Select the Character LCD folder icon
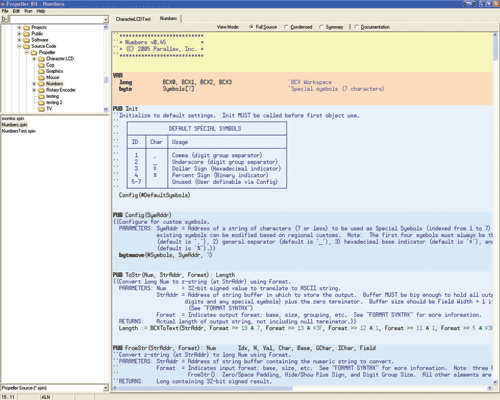The image size is (500, 400). click(x=41, y=59)
